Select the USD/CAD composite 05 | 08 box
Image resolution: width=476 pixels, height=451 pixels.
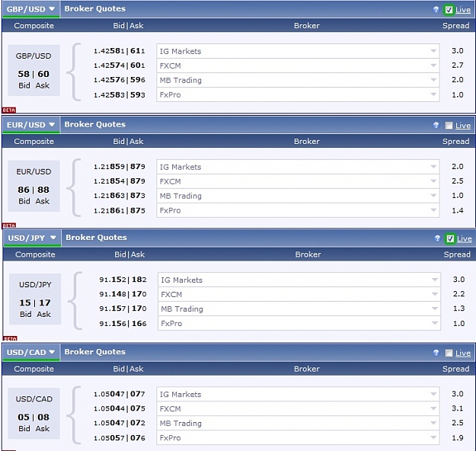click(34, 414)
